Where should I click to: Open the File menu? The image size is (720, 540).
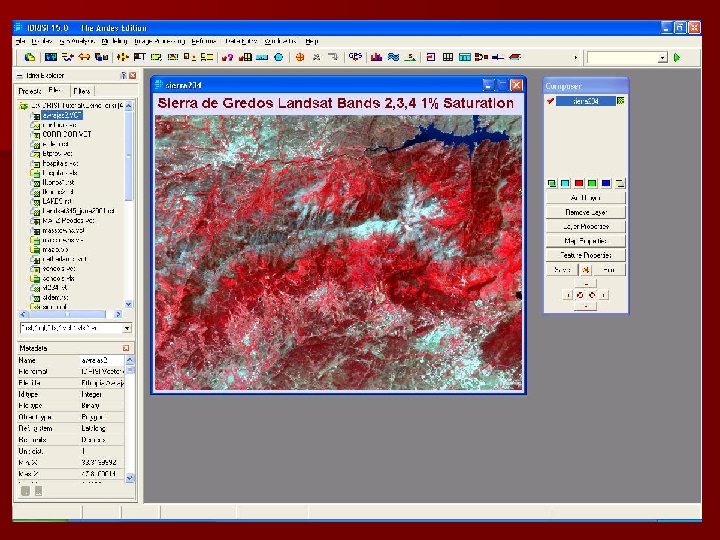[x=20, y=41]
